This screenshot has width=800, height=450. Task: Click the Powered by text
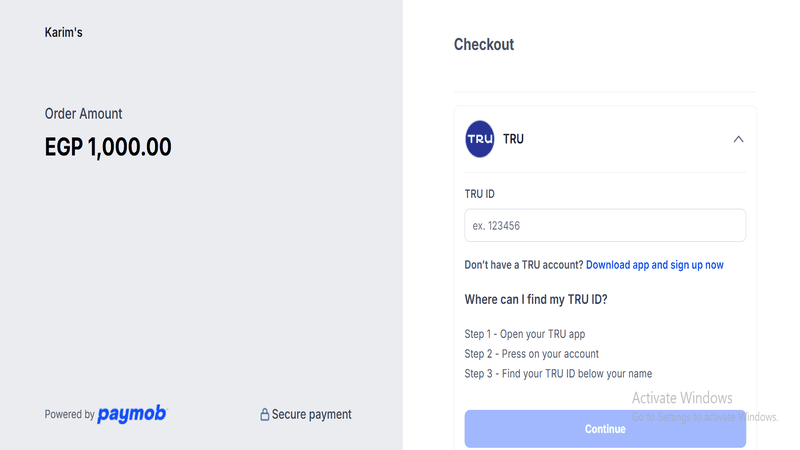[69, 415]
